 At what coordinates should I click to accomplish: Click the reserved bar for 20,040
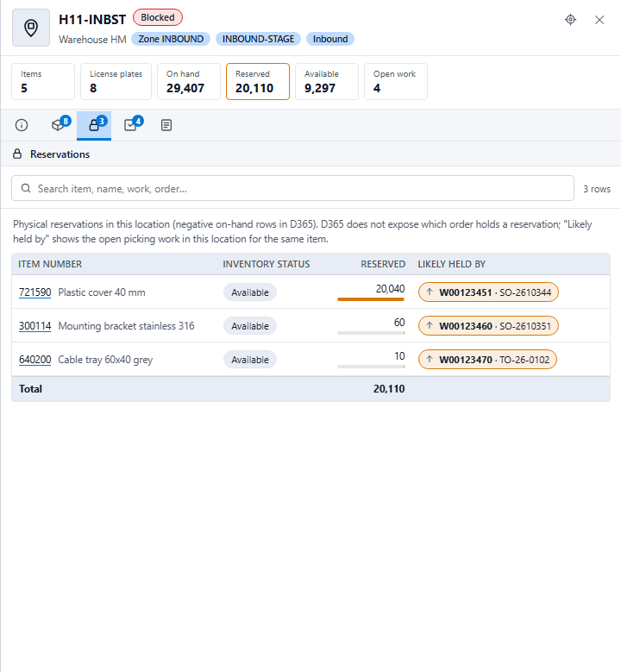click(x=371, y=299)
